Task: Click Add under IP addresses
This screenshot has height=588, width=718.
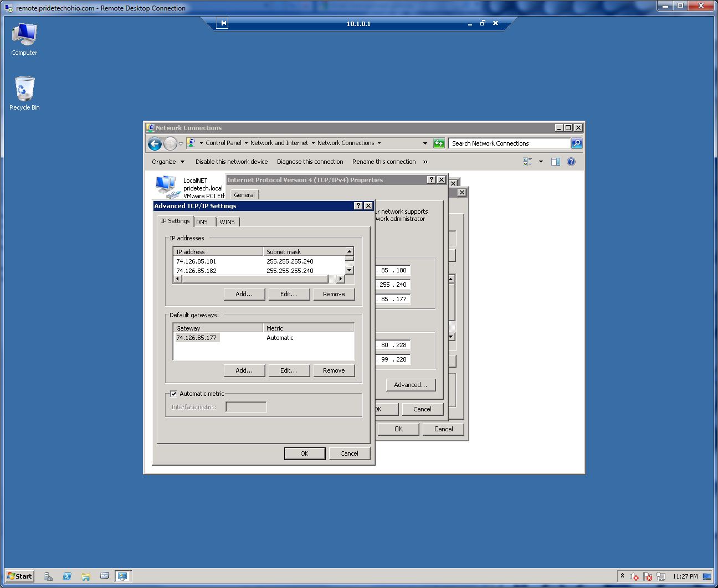Action: [x=244, y=294]
